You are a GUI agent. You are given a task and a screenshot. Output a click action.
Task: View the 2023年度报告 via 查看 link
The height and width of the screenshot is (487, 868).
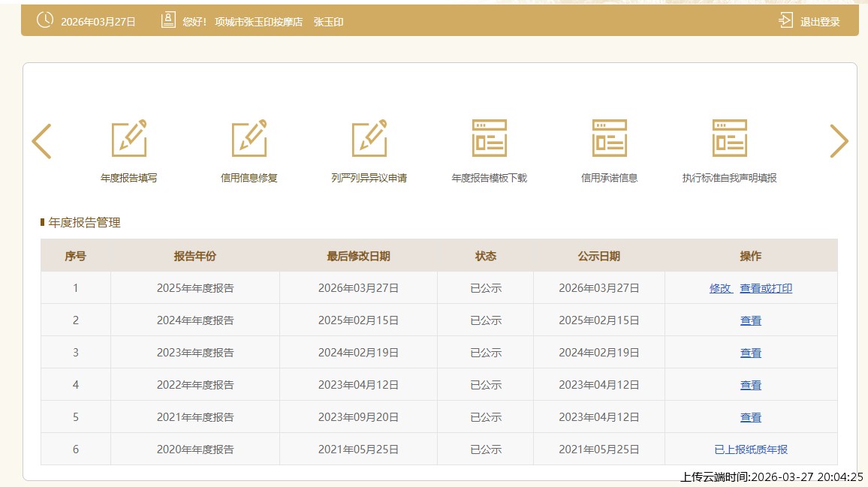click(x=751, y=353)
